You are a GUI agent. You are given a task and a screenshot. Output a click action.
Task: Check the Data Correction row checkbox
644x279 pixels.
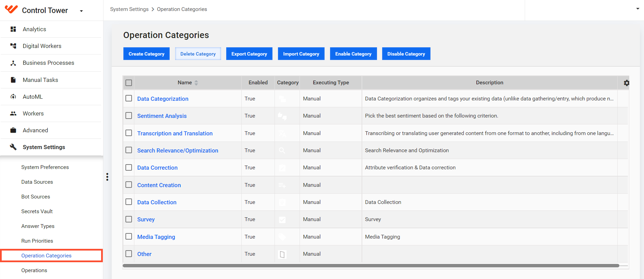click(129, 167)
